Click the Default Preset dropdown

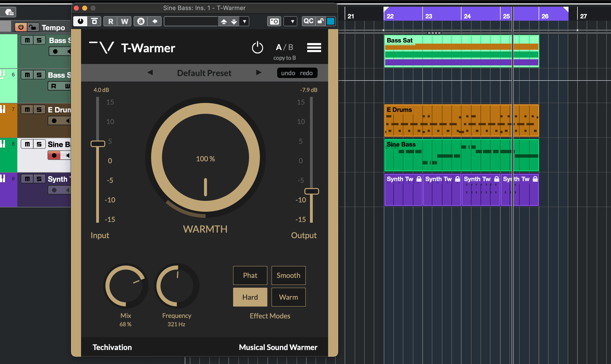coord(204,72)
